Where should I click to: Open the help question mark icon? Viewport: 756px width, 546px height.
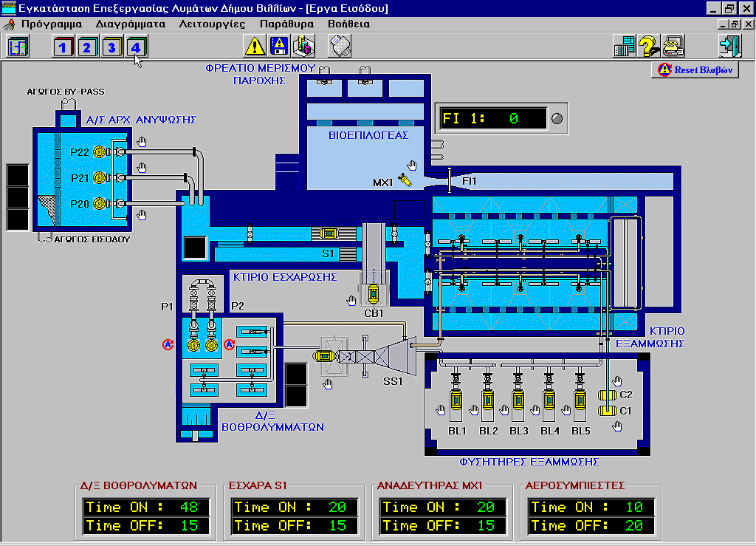coord(649,47)
